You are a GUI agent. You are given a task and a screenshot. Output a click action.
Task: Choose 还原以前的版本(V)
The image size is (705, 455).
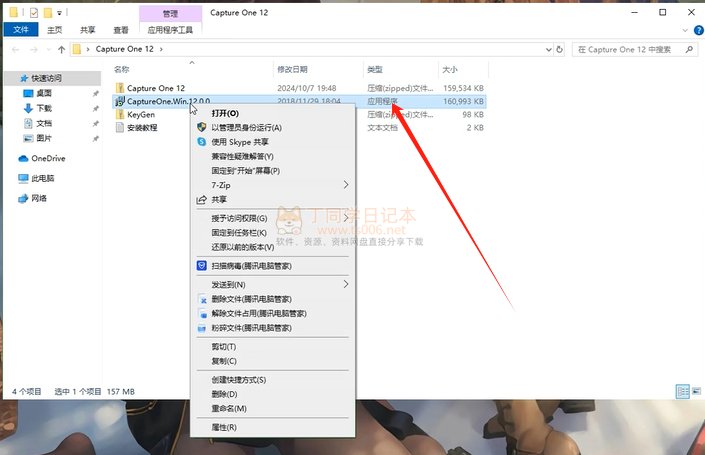[272, 247]
